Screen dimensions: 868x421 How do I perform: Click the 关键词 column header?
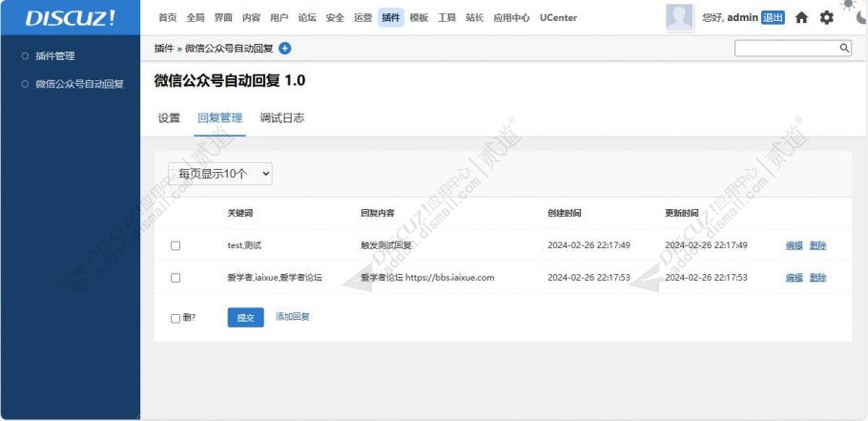pos(240,213)
